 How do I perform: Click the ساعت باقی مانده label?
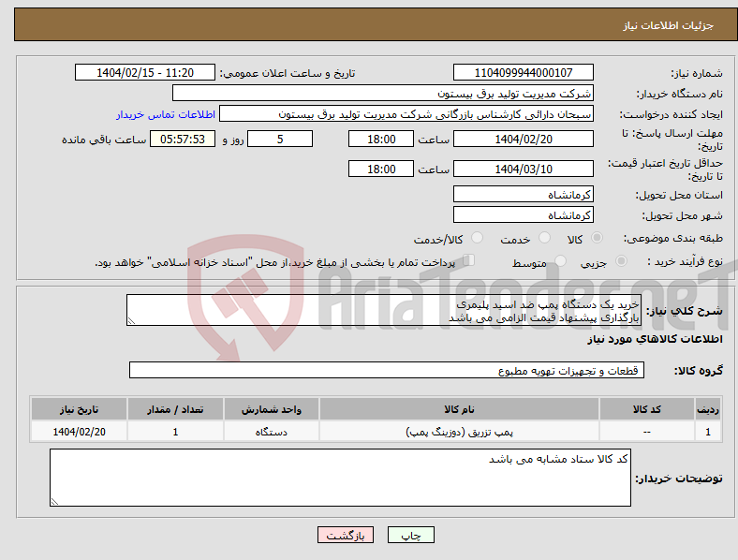(x=104, y=140)
